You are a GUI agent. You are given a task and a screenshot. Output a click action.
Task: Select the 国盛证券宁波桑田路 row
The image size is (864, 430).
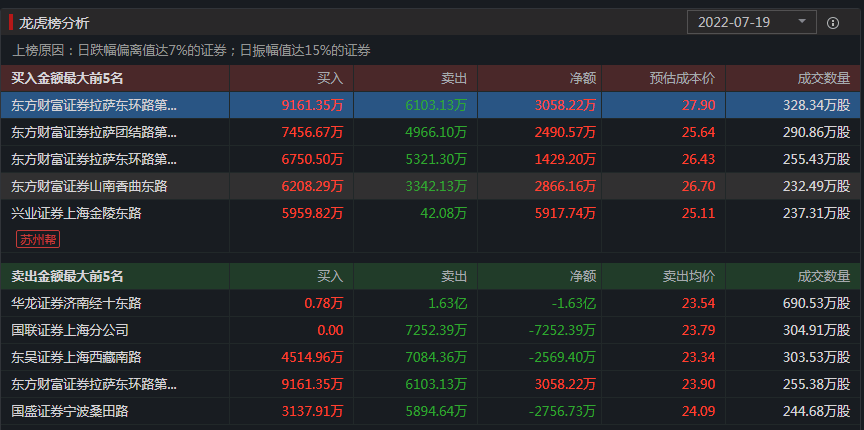point(432,411)
